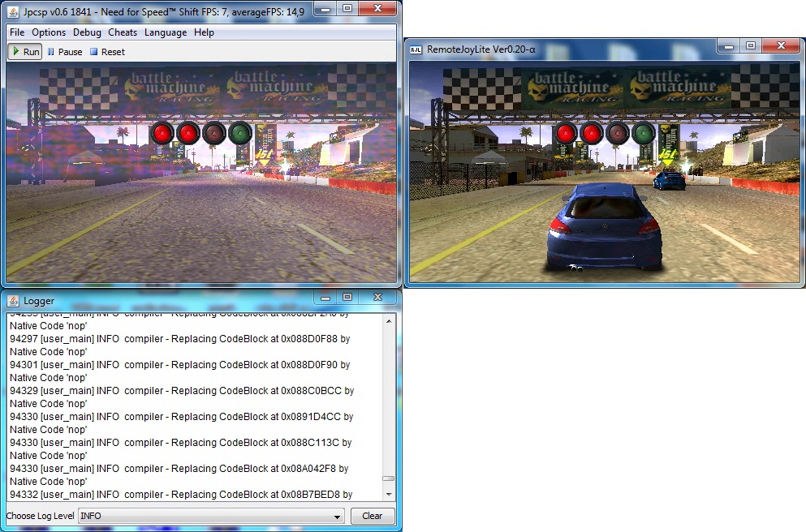Click the Logger scrollbar up arrow
This screenshot has height=532, width=806.
coord(389,321)
